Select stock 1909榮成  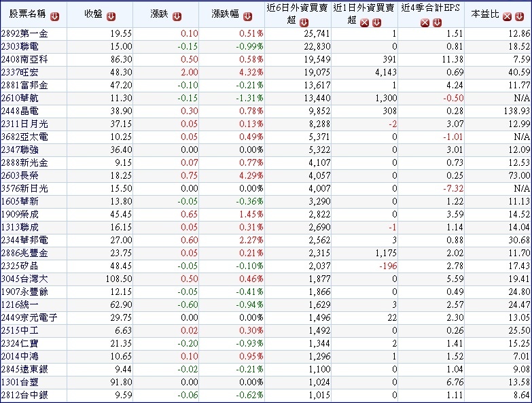(20, 214)
